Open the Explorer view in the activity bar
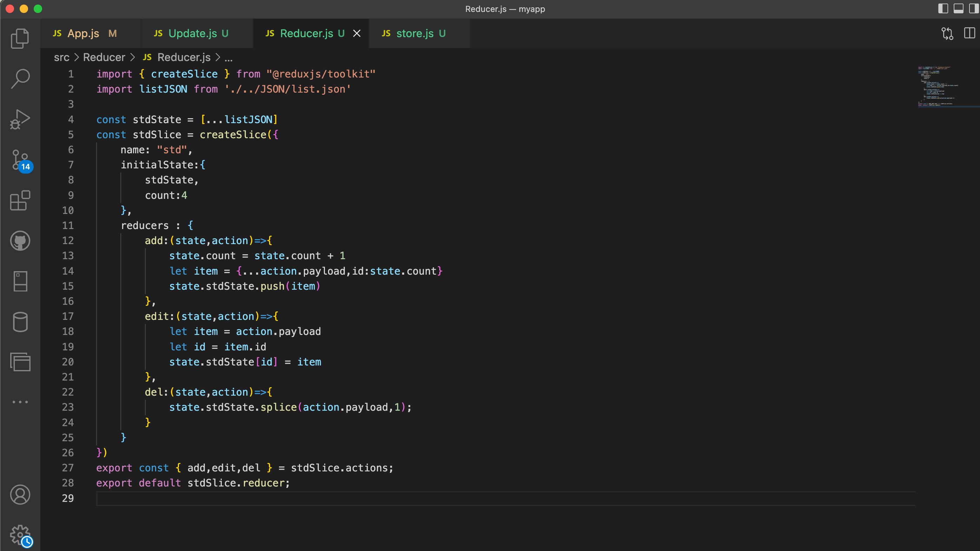This screenshot has height=551, width=980. tap(20, 39)
